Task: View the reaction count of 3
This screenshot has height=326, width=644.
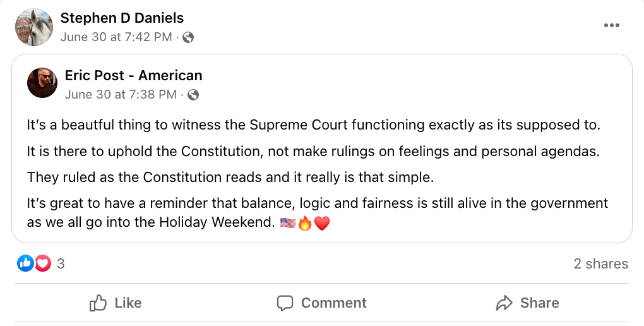Action: (x=61, y=264)
